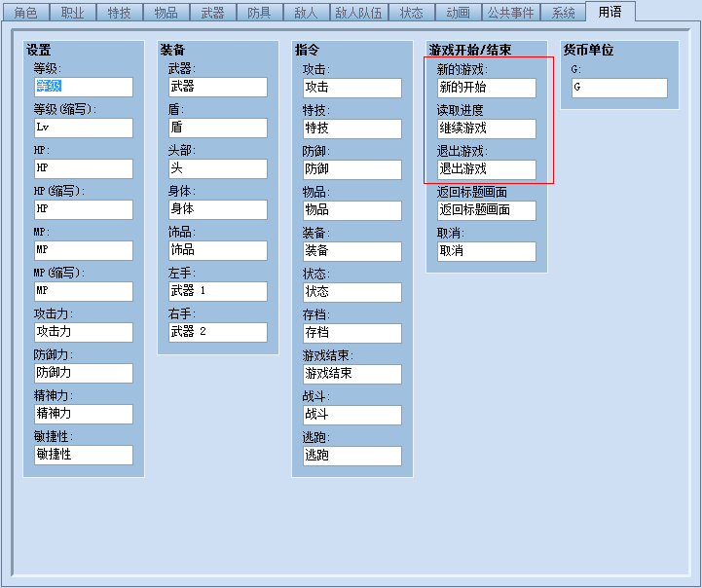Focus the 头部 input field
The width and height of the screenshot is (702, 588).
[218, 168]
